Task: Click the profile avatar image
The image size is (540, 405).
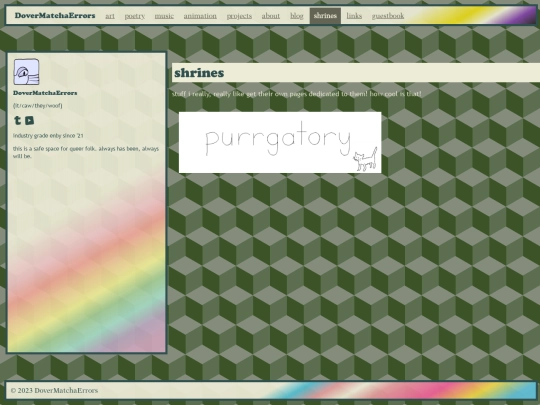Action: (x=27, y=72)
